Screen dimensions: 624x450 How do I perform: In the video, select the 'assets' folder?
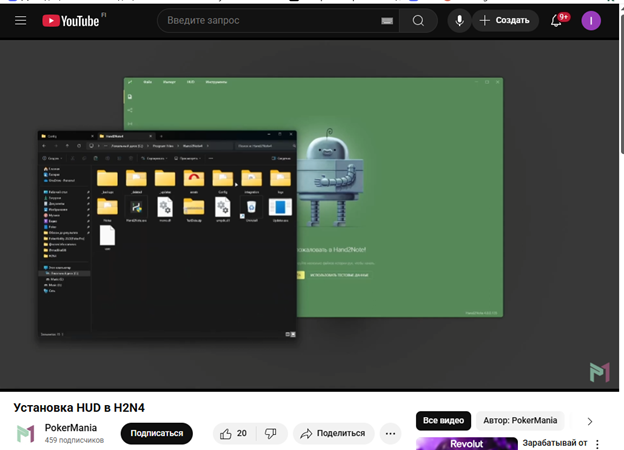[194, 181]
